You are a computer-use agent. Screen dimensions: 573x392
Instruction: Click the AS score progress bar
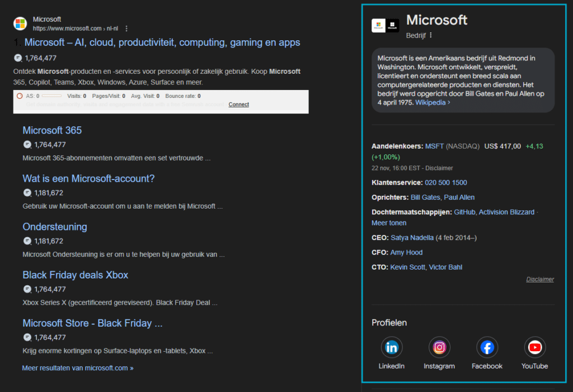click(x=51, y=96)
